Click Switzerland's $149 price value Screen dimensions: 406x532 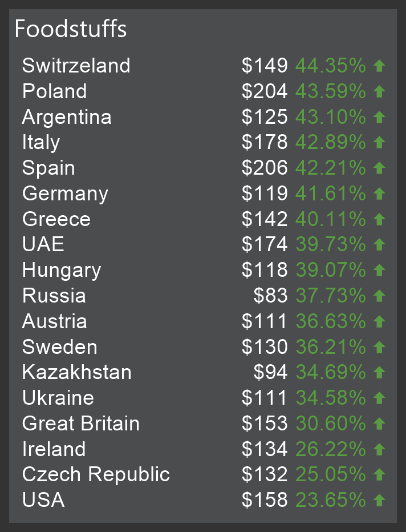click(x=265, y=66)
